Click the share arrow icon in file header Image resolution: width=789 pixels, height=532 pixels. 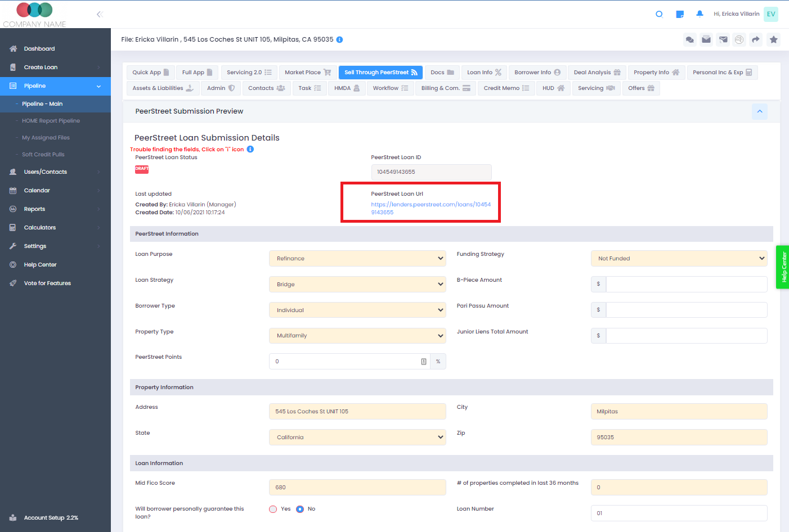pyautogui.click(x=756, y=39)
